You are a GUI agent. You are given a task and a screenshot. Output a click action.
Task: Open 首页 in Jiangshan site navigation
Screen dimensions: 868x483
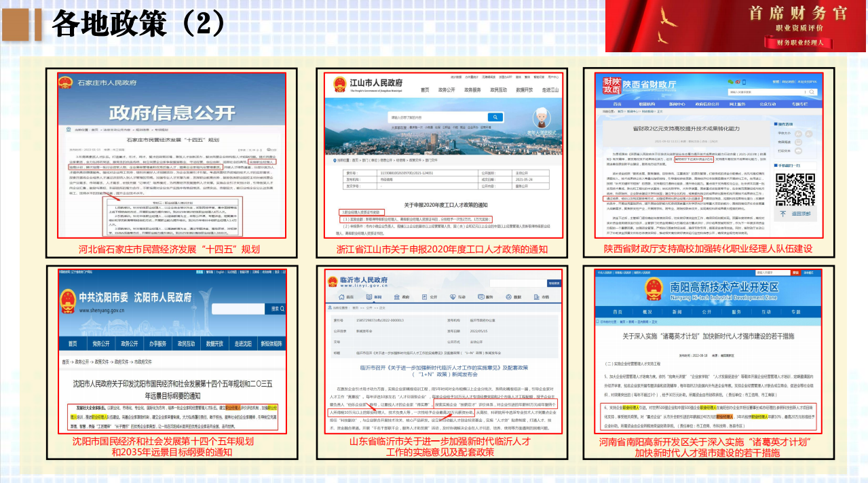(x=425, y=90)
